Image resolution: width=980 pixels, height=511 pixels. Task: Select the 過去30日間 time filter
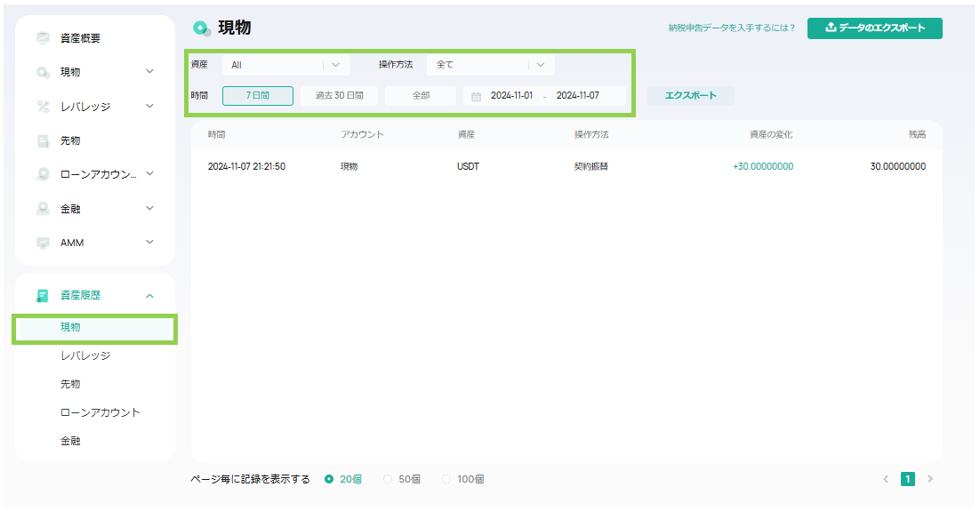(339, 96)
